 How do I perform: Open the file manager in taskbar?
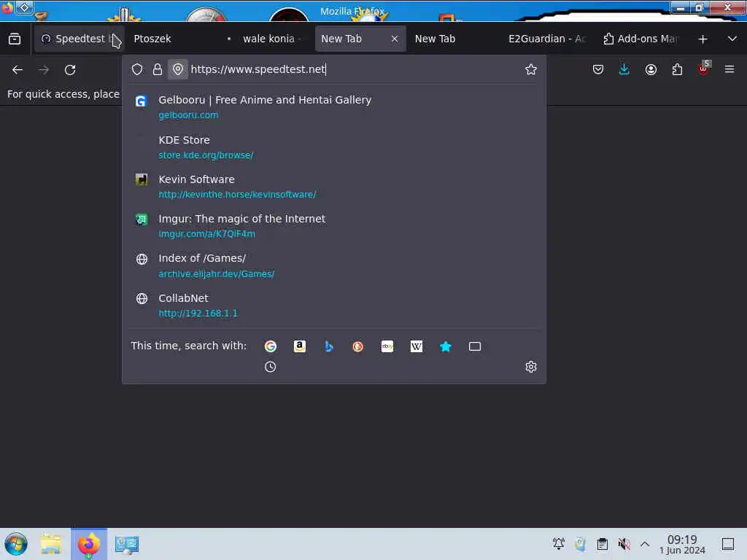(x=51, y=544)
